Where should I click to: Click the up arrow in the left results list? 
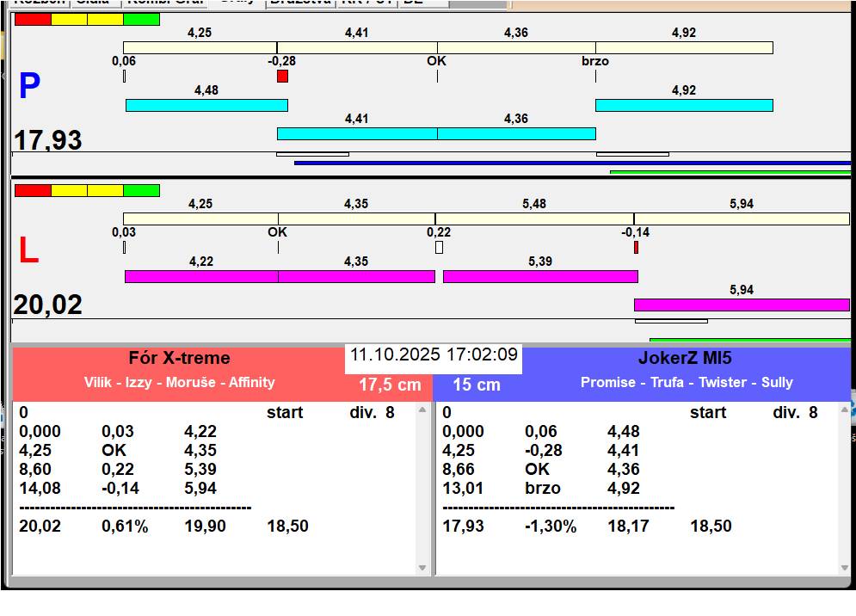tap(422, 410)
